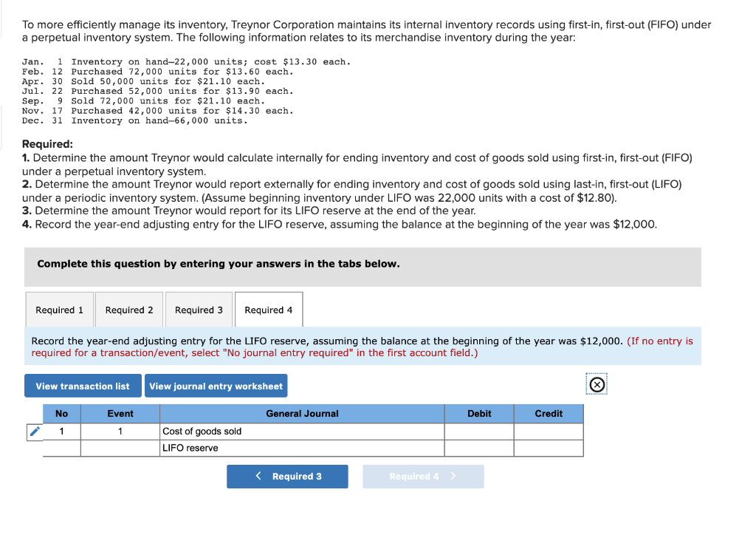The height and width of the screenshot is (549, 756).
Task: Open the journal entry worksheet
Action: point(216,385)
